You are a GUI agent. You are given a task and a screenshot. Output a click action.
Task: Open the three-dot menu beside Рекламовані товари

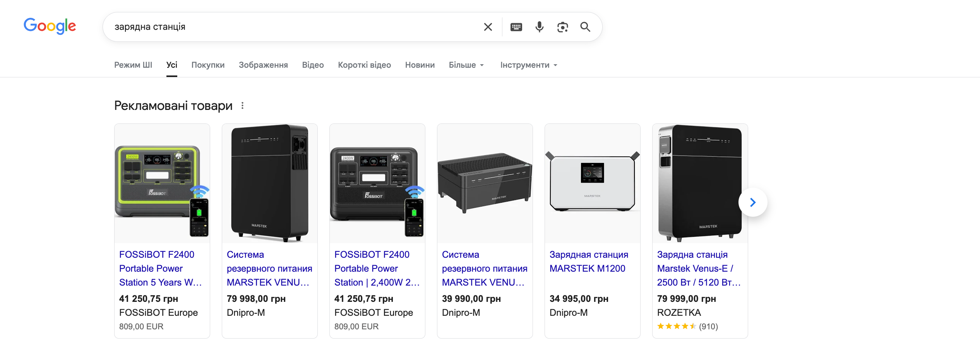tap(242, 106)
